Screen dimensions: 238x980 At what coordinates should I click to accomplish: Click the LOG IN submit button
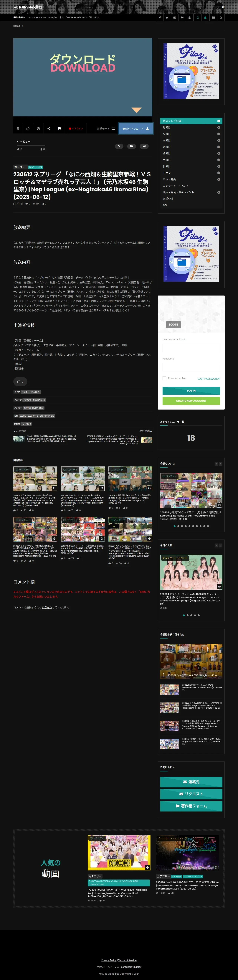tap(191, 391)
